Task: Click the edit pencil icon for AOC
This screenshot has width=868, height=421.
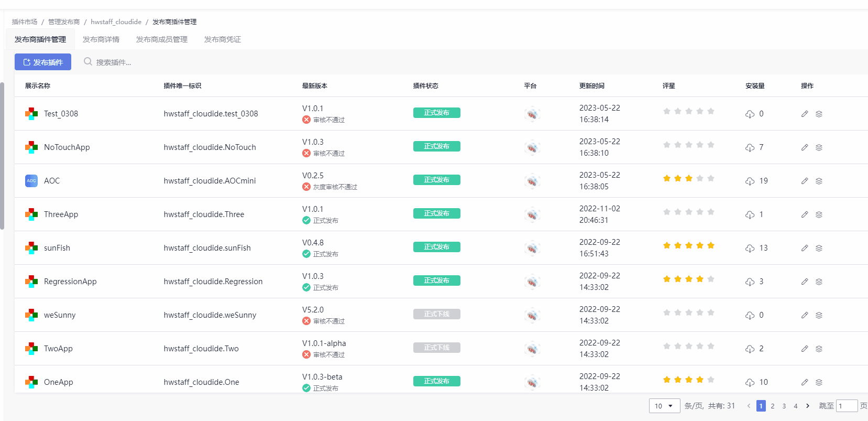Action: pyautogui.click(x=805, y=181)
